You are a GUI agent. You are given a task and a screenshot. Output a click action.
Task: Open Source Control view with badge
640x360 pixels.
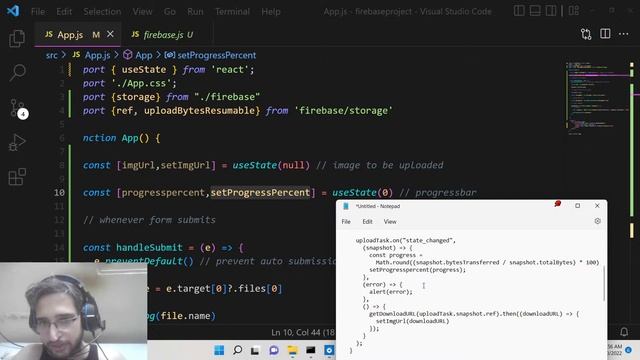(18, 108)
